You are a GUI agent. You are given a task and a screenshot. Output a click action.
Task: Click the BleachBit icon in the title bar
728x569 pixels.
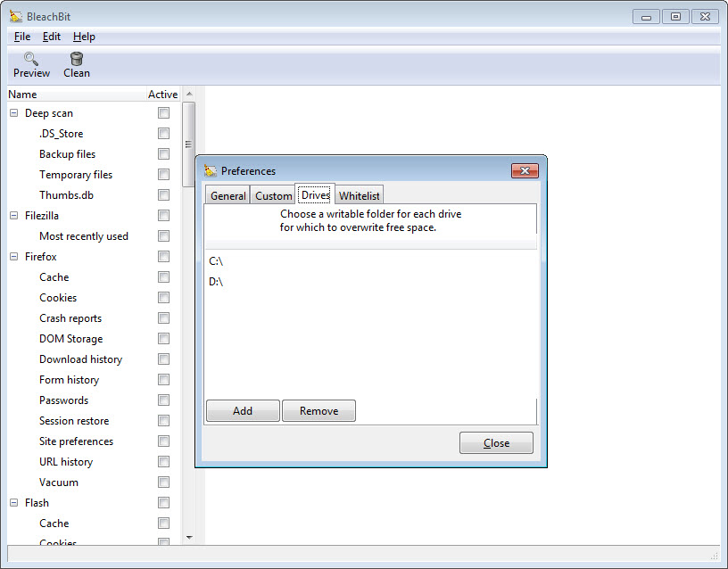[16, 16]
